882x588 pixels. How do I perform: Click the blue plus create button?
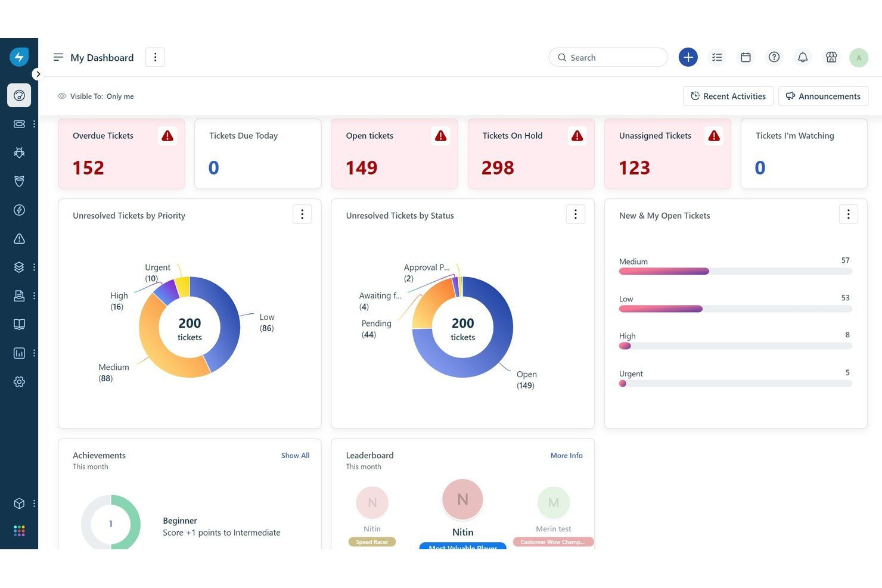point(688,57)
